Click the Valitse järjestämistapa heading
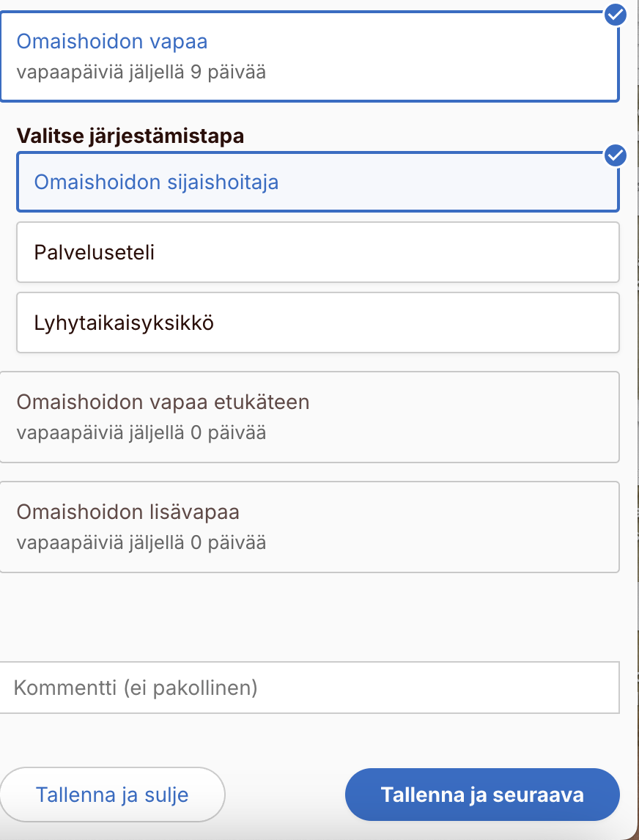The image size is (639, 840). tap(130, 136)
